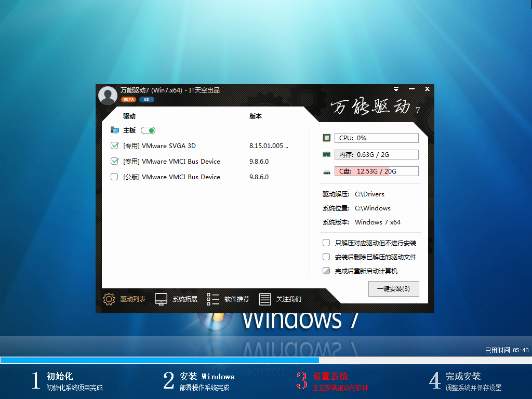Uncheck [专用] VMware SVGA 3D driver
Viewport: 532px width, 399px height.
114,145
